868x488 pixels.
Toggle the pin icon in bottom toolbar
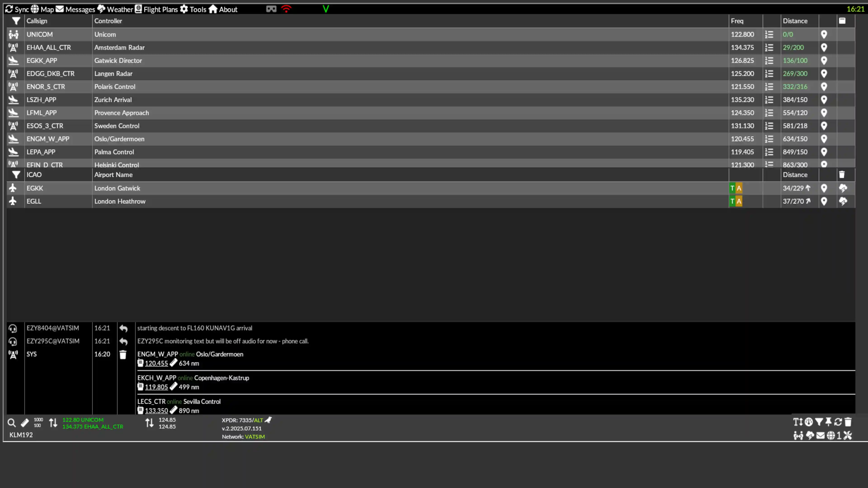click(x=829, y=422)
